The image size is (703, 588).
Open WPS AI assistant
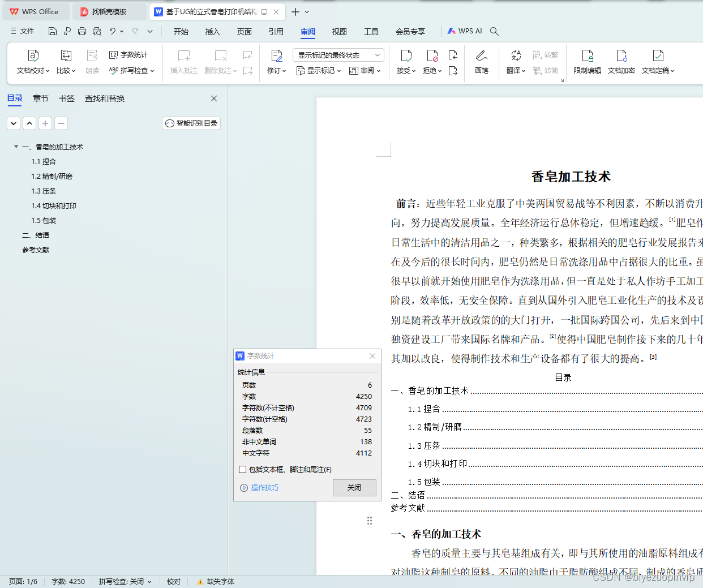(x=465, y=31)
